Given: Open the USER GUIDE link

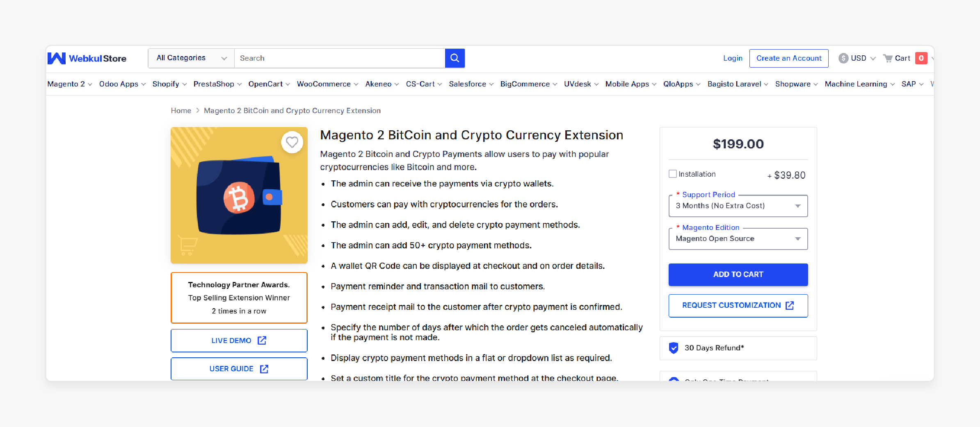Looking at the screenshot, I should [239, 369].
